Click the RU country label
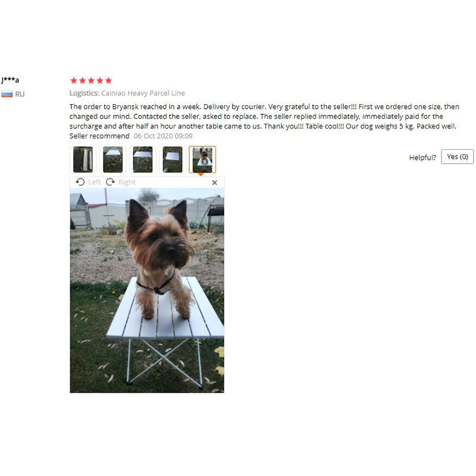Image resolution: width=476 pixels, height=476 pixels. coord(20,94)
